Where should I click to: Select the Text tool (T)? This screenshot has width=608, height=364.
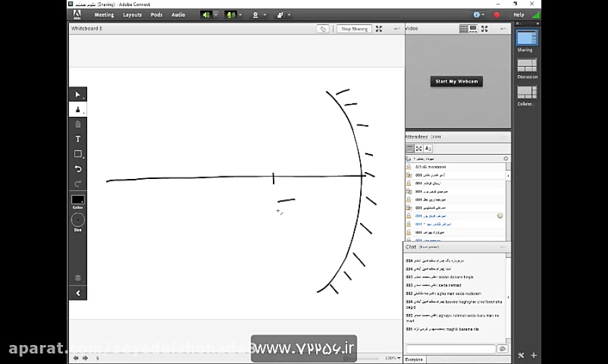(78, 138)
